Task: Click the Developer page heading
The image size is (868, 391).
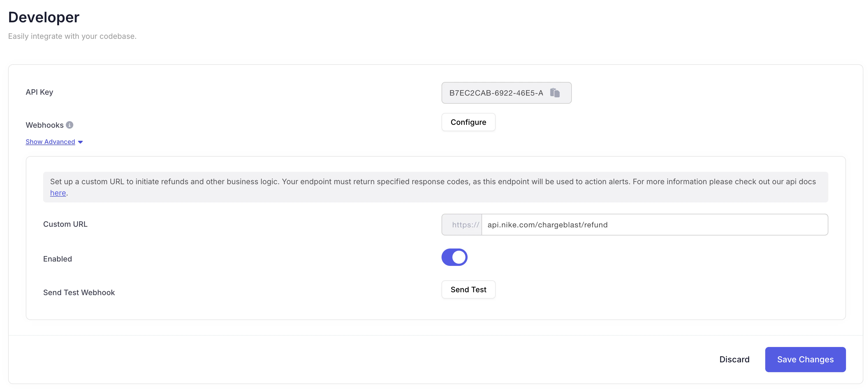Action: point(44,17)
